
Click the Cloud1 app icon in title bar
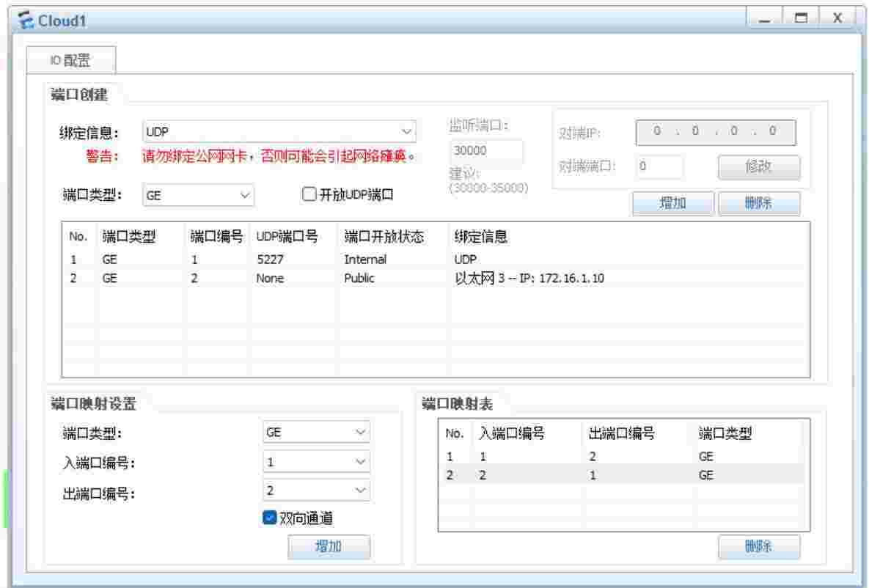(x=28, y=21)
